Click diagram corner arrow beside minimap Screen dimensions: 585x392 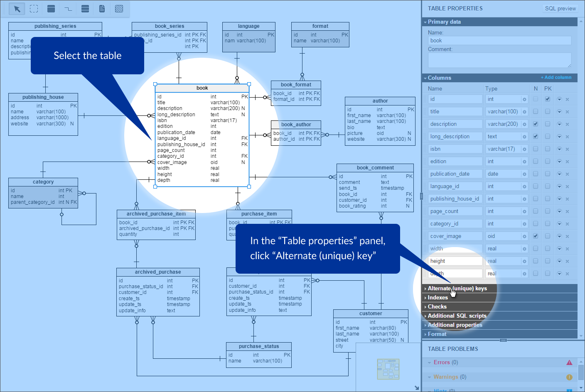point(417,388)
